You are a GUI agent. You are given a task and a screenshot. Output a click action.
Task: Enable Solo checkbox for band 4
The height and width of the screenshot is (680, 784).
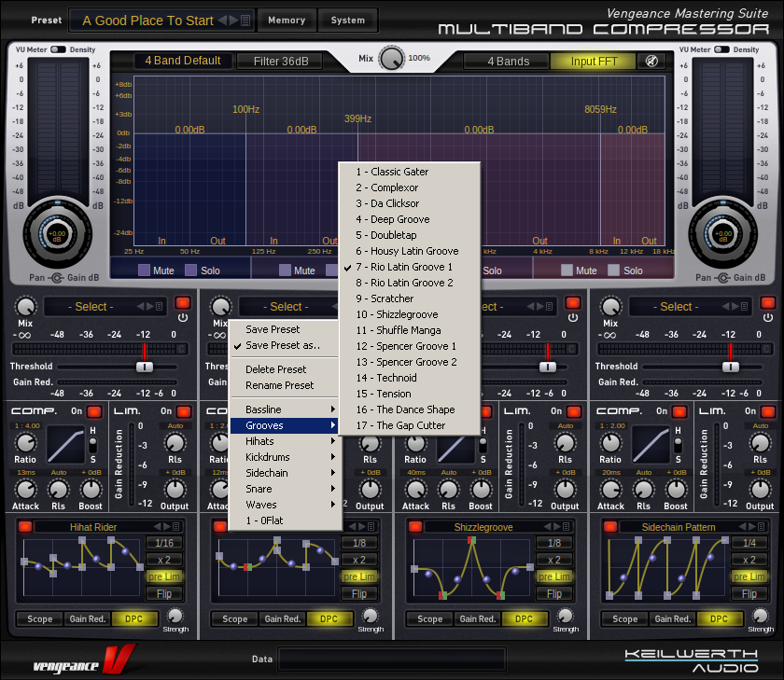[613, 271]
